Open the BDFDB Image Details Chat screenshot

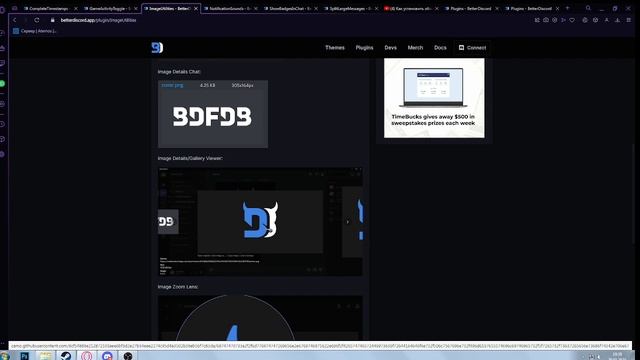[213, 114]
